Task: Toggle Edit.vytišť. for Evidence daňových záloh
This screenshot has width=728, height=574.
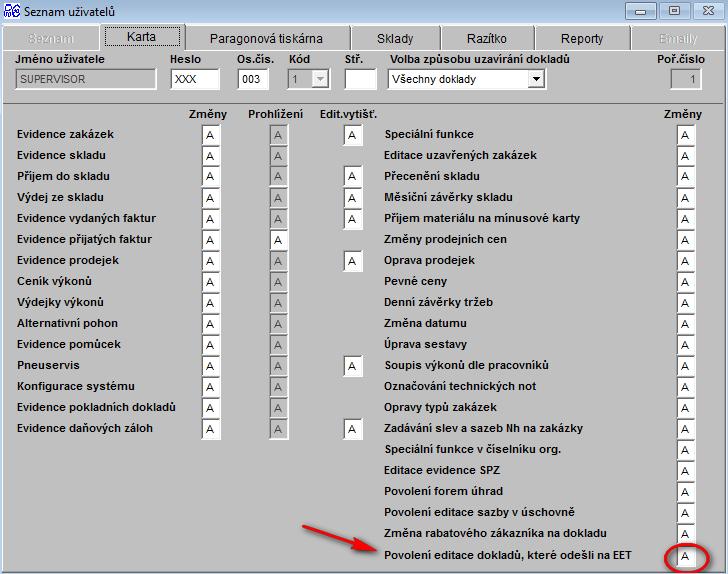Action: tap(353, 429)
